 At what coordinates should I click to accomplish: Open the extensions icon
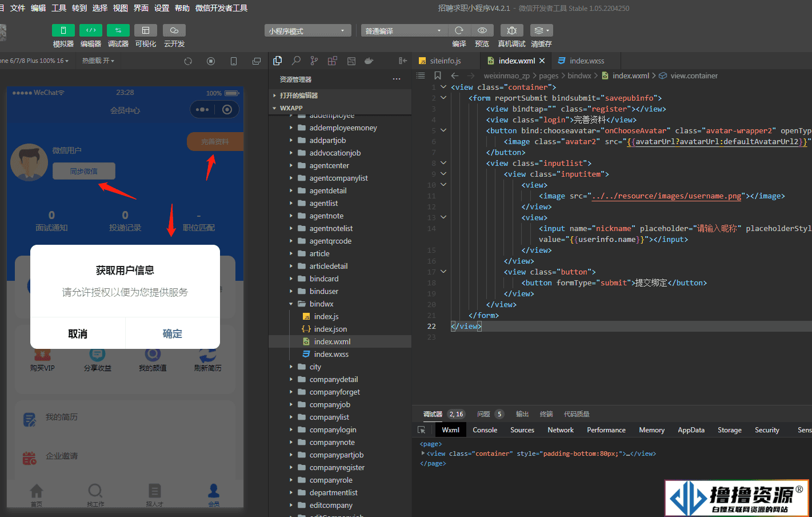click(x=333, y=61)
